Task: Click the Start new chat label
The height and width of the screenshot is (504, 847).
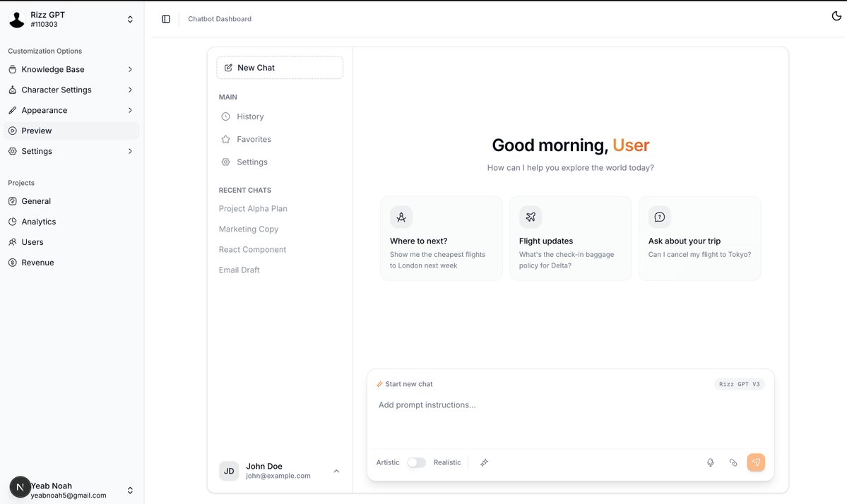Action: pyautogui.click(x=409, y=384)
